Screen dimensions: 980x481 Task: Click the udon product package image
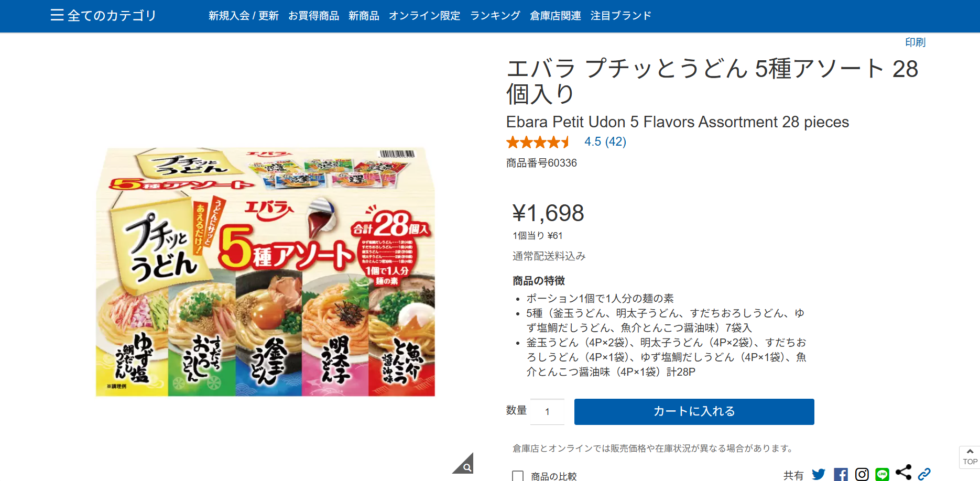(265, 271)
